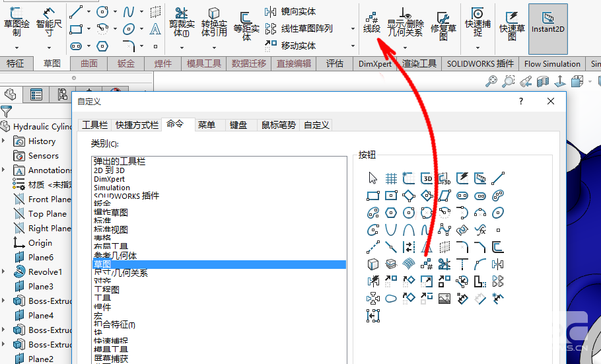Open the dropdown arrow beside ribbon Rectangle tool
Image resolution: width=601 pixels, height=364 pixels.
point(88,29)
